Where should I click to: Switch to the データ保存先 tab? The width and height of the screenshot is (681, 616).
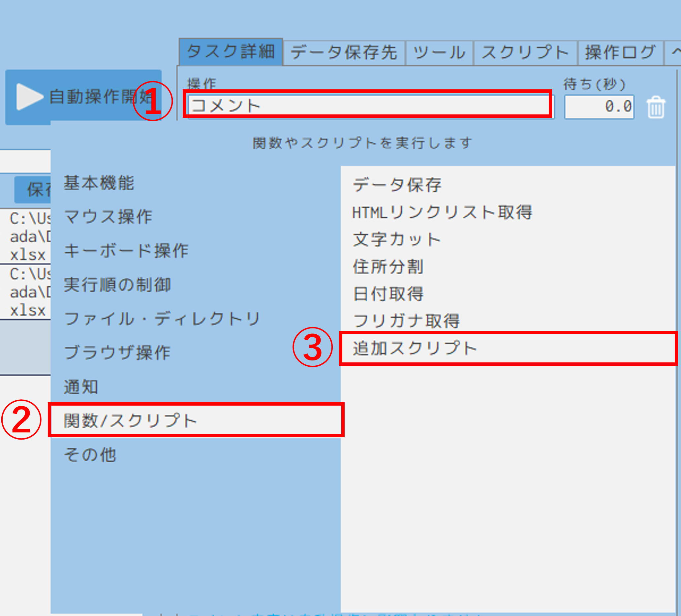tap(344, 53)
